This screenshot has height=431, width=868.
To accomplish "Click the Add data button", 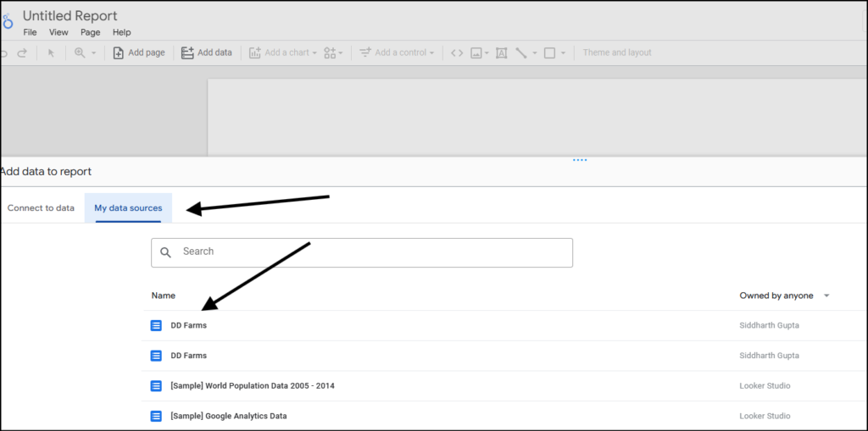I will click(x=207, y=52).
